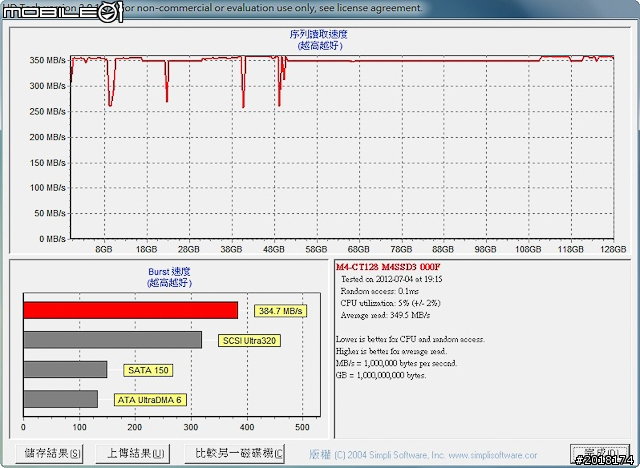The image size is (640, 468).
Task: Click the 384.7 MB/s burst value label
Action: click(x=280, y=311)
